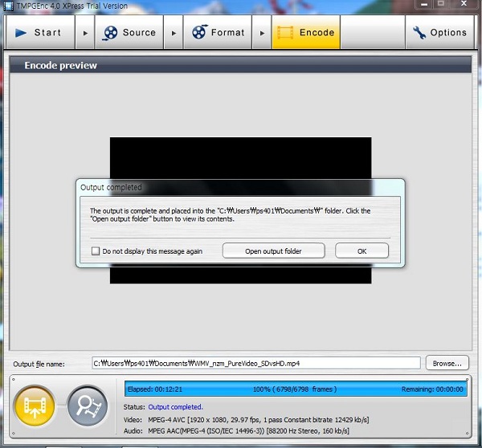
Task: Click the Output file name path field
Action: click(256, 363)
